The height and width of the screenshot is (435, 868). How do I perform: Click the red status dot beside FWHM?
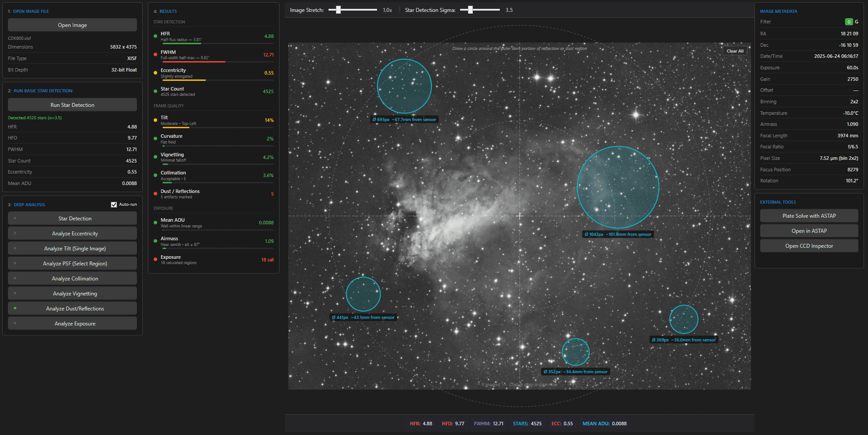point(155,55)
